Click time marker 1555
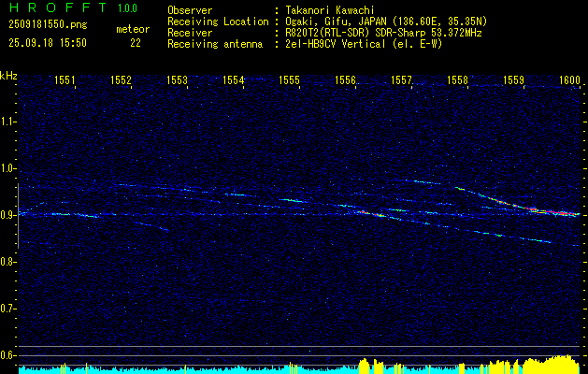The image size is (588, 374). click(x=289, y=79)
